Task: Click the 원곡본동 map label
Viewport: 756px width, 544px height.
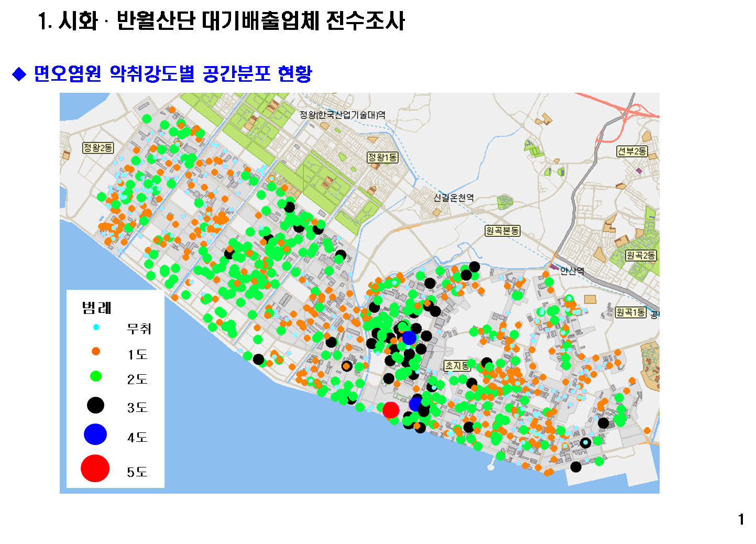Action: (x=502, y=231)
